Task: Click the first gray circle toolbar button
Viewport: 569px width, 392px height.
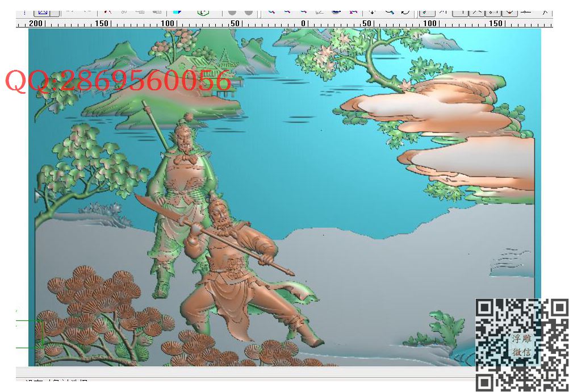Action: 232,11
